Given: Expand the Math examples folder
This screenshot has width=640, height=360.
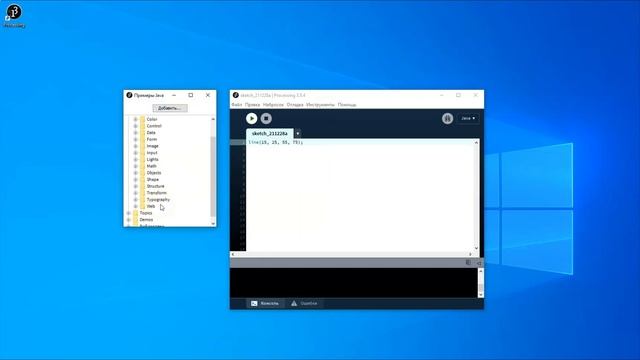Looking at the screenshot, I should pos(136,166).
